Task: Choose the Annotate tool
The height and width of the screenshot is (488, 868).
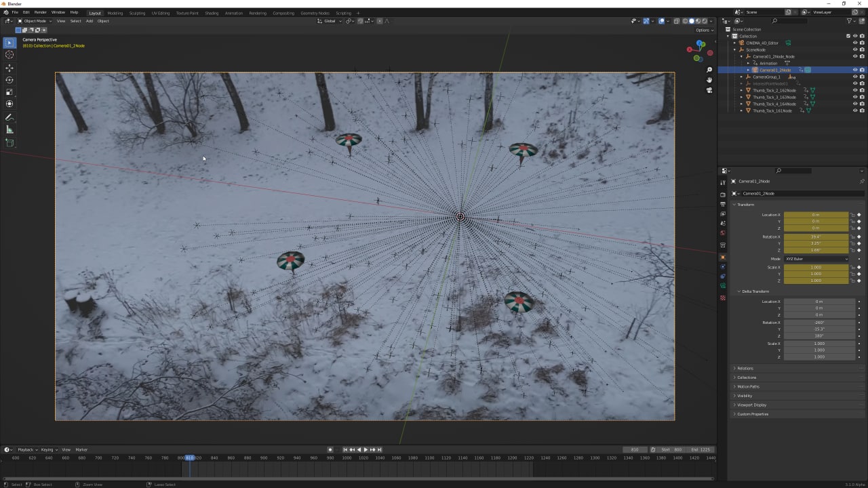Action: click(9, 118)
